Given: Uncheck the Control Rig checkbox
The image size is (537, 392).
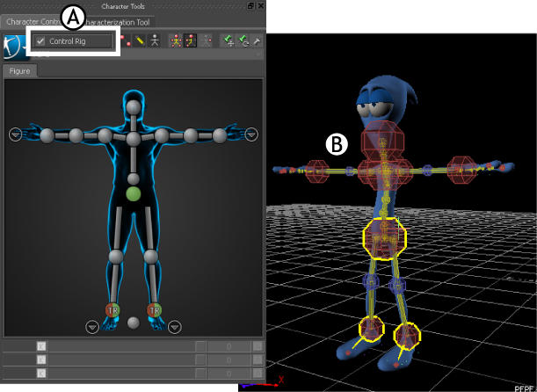Looking at the screenshot, I should point(40,41).
